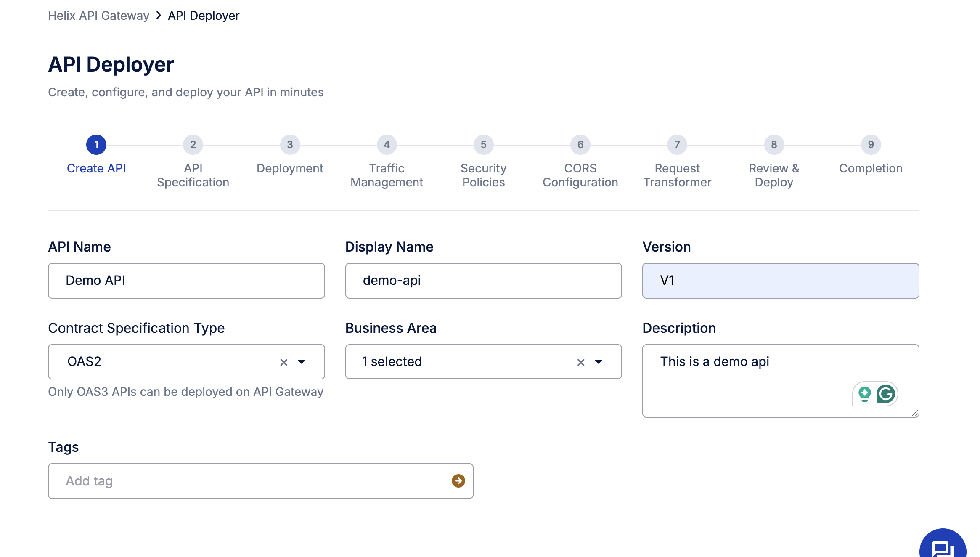This screenshot has width=980, height=557.
Task: Clear the Business Area selection
Action: [580, 362]
